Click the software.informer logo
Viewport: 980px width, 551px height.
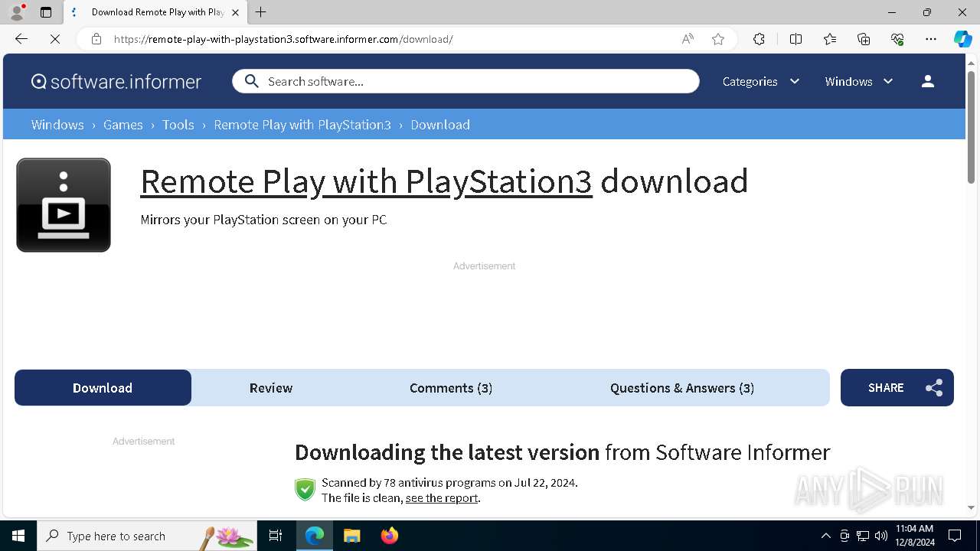(116, 81)
